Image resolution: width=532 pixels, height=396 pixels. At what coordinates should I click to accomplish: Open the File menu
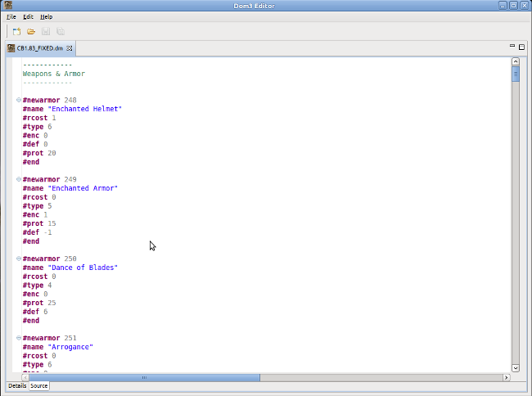click(11, 16)
